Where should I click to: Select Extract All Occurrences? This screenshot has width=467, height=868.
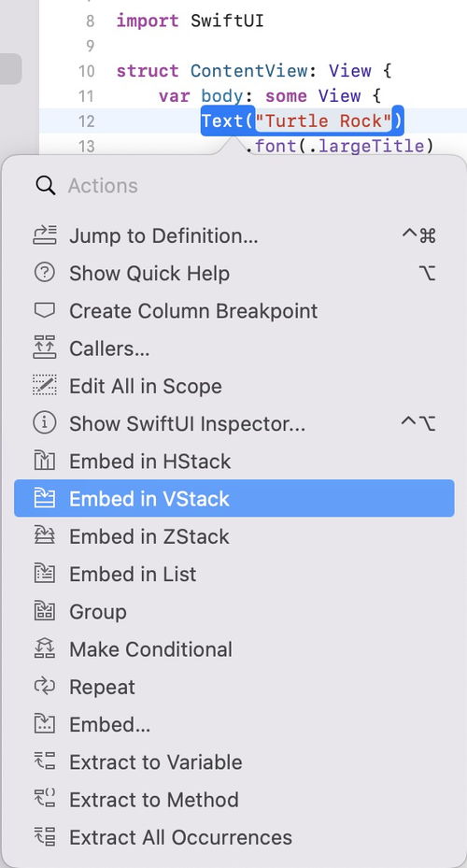click(x=234, y=837)
